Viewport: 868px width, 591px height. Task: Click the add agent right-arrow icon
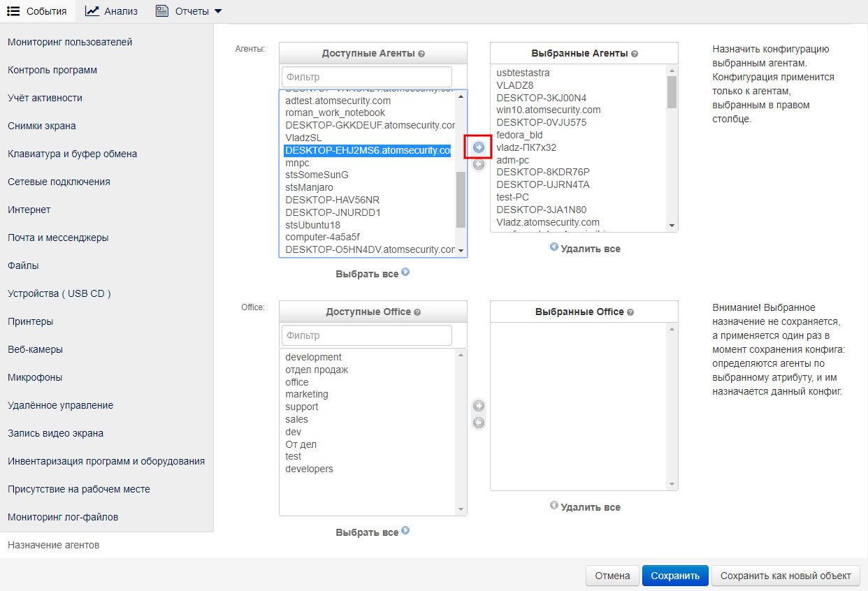coord(479,147)
